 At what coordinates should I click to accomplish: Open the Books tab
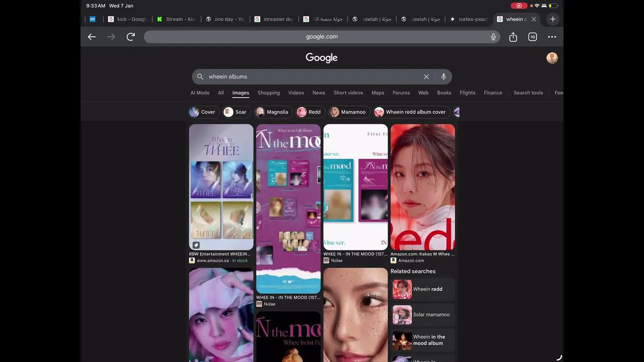tap(444, 93)
